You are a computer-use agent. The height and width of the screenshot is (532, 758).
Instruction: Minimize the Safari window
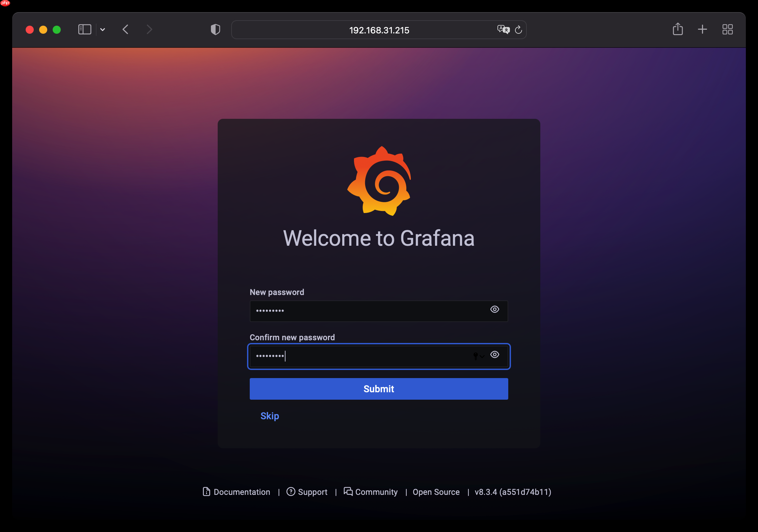pyautogui.click(x=43, y=30)
